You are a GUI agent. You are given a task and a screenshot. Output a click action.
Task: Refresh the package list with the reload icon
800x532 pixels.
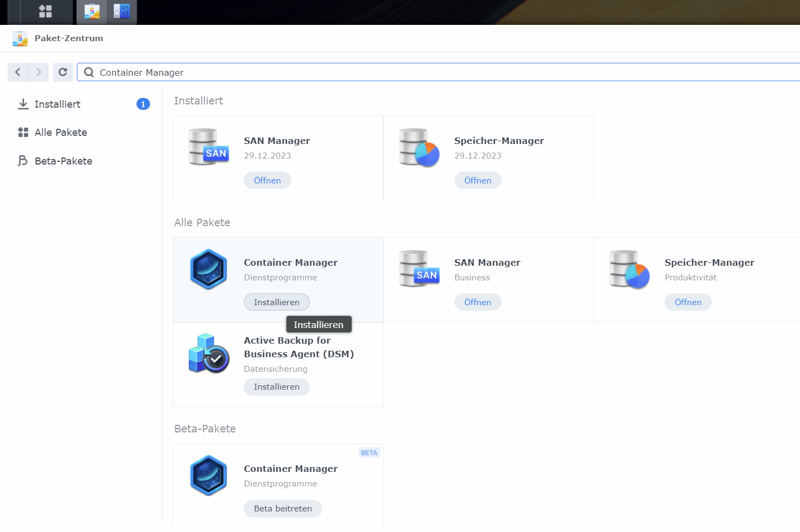pos(63,72)
